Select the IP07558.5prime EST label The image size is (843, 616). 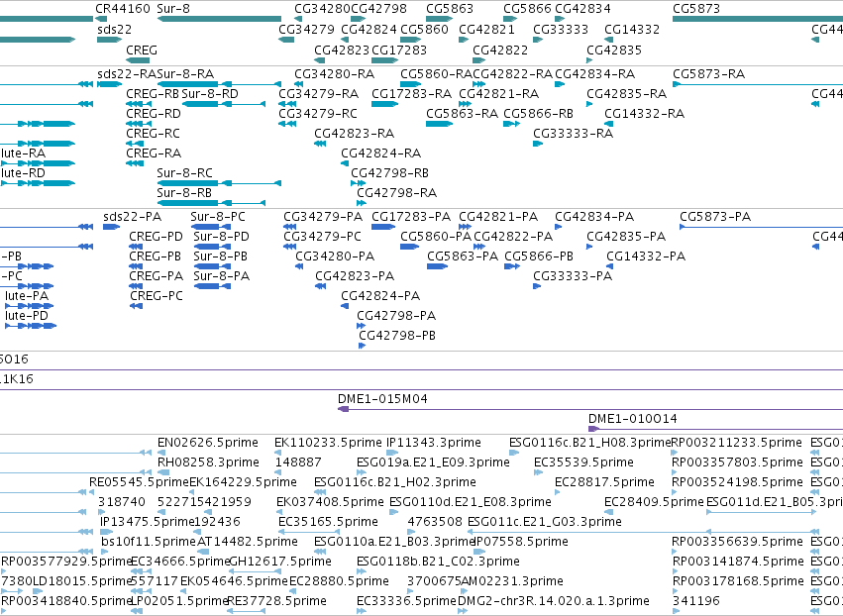point(521,542)
